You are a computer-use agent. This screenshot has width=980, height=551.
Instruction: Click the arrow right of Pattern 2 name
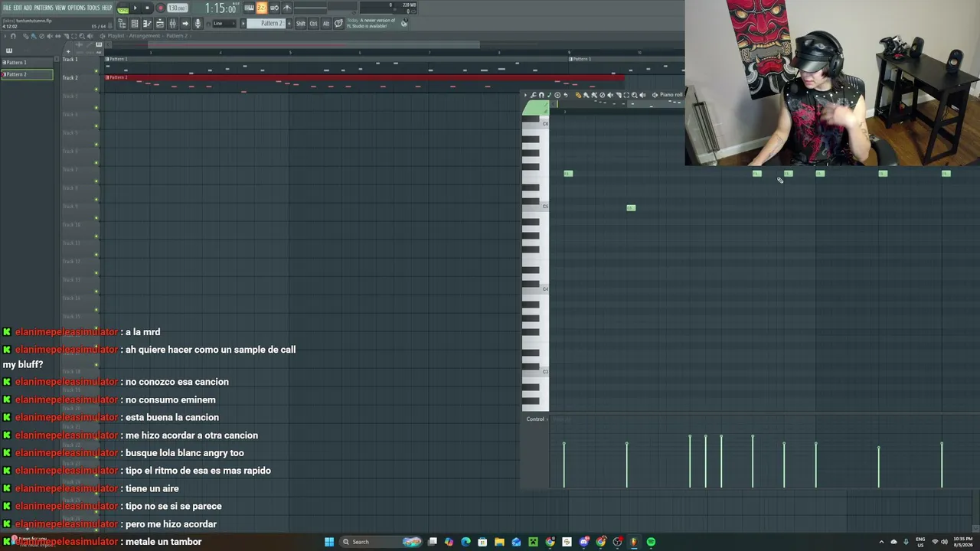[289, 24]
